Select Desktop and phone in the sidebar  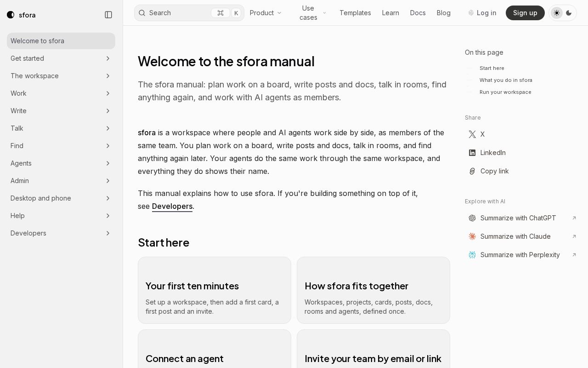tap(61, 198)
